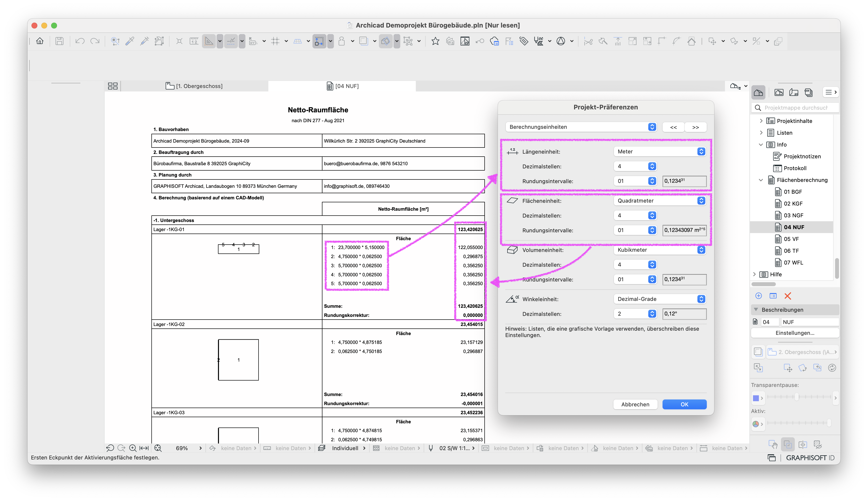This screenshot has height=501, width=868.
Task: Click the Redo arrow icon
Action: [x=95, y=41]
